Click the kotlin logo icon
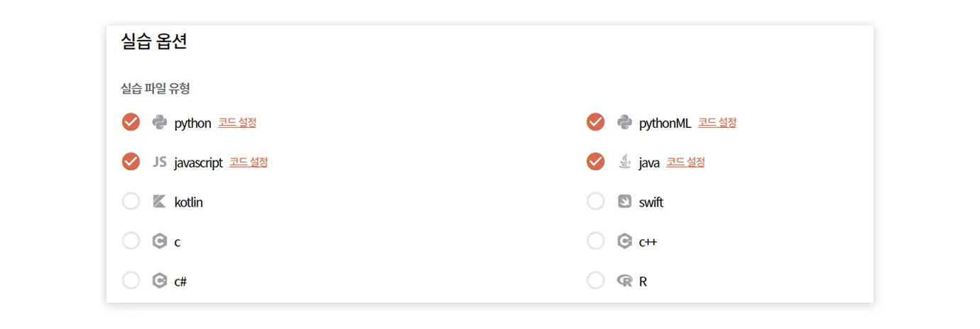Viewport: 980px width, 329px height. 159,202
